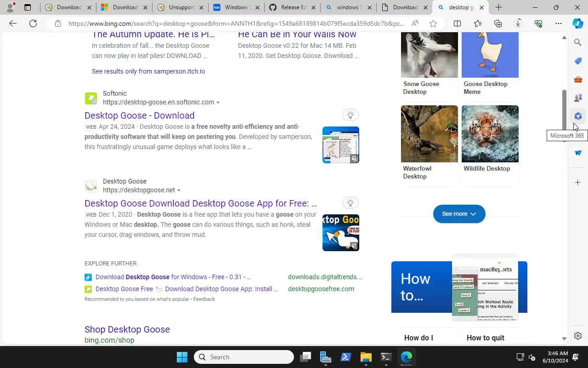
Task: Open He Can Be in Your Walls Now link
Action: [x=297, y=34]
